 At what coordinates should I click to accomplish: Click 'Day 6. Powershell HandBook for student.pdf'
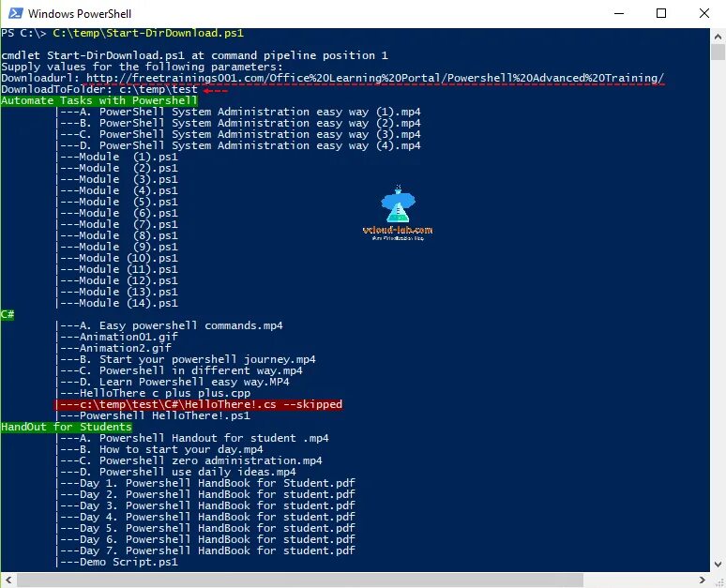pos(218,539)
